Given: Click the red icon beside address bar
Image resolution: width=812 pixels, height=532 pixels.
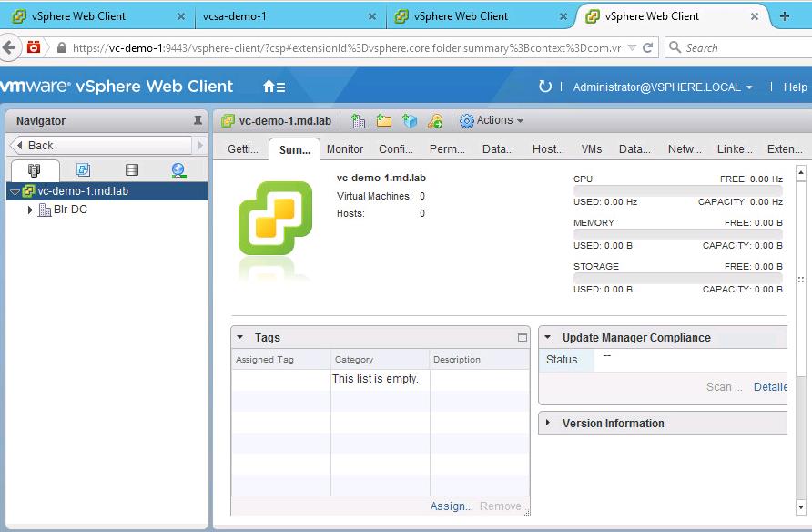Looking at the screenshot, I should click(34, 47).
